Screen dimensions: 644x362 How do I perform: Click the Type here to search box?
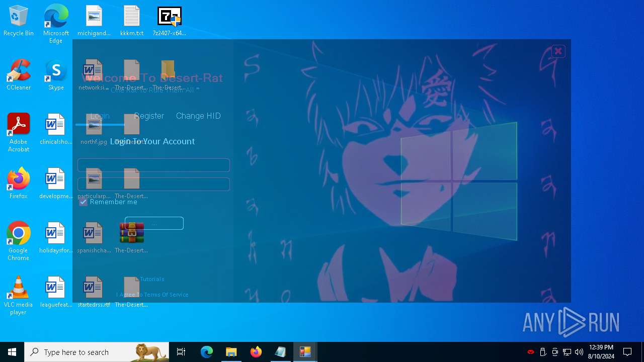pyautogui.click(x=97, y=352)
